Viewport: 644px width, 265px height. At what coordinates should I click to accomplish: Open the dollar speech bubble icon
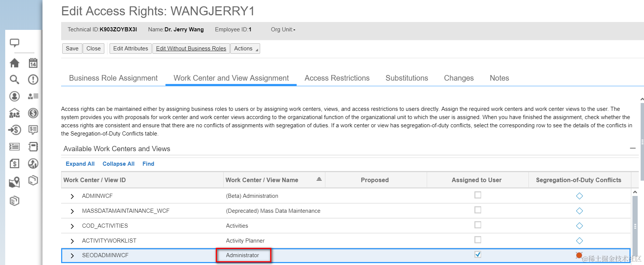tap(33, 130)
